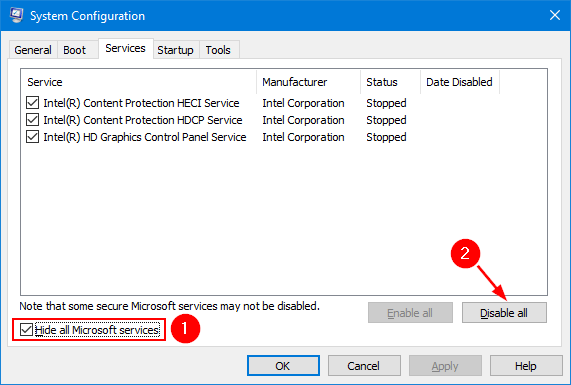Select the Services tab
Image resolution: width=571 pixels, height=385 pixels.
[x=125, y=48]
